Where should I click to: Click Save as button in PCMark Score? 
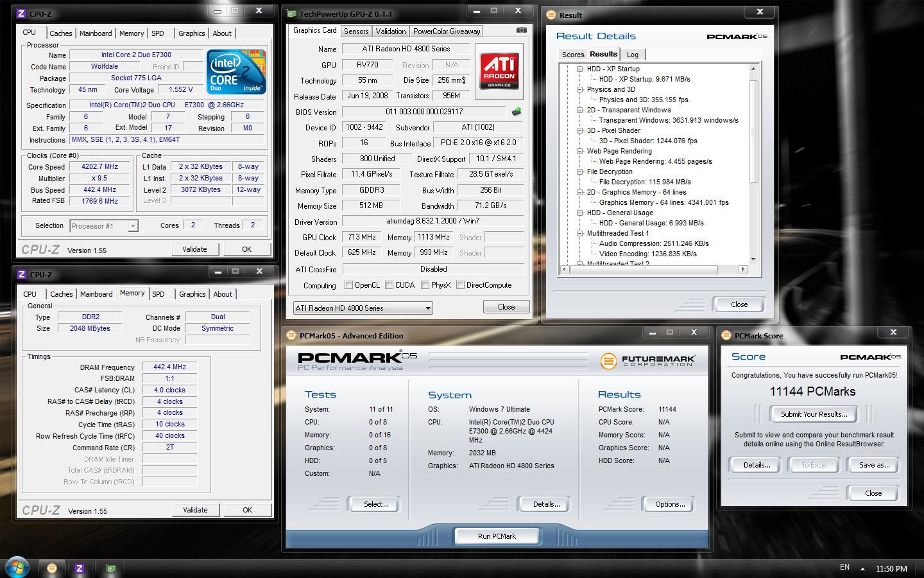874,465
